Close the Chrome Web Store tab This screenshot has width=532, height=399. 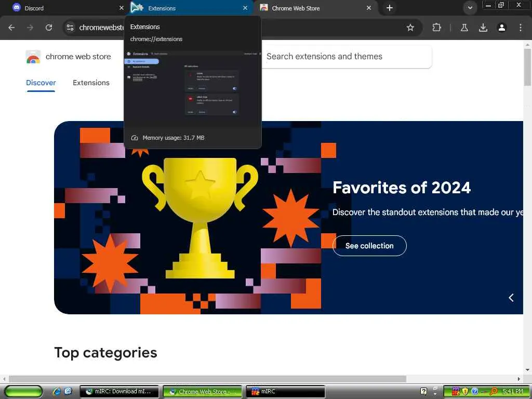tap(369, 8)
